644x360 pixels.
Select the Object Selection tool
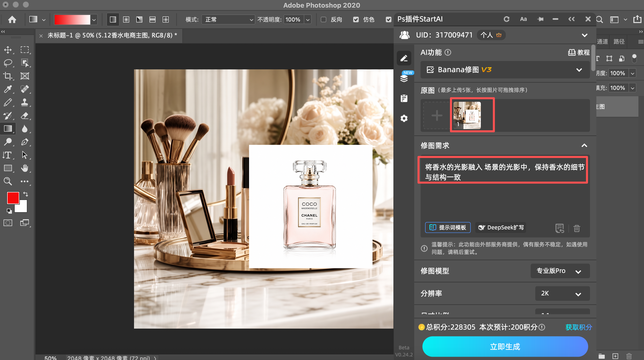click(25, 63)
